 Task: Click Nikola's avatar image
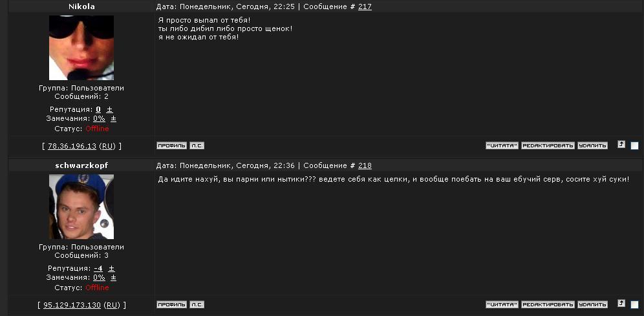(81, 48)
